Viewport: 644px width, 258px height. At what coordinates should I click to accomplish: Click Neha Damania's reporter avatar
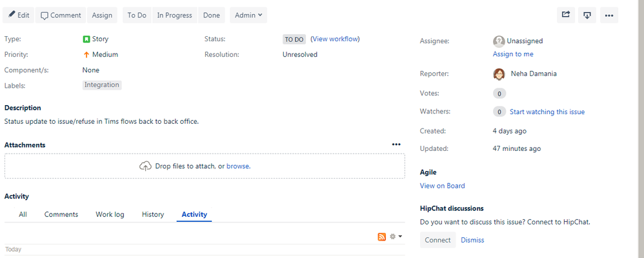[499, 74]
